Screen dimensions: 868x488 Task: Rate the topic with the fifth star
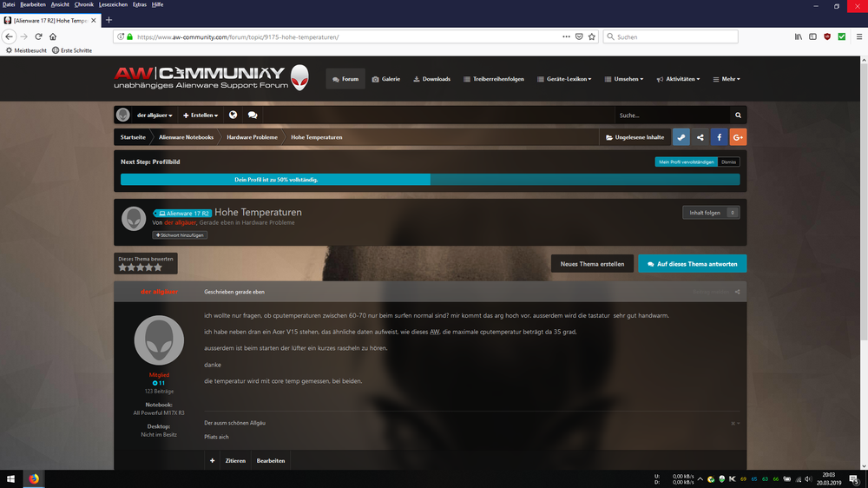click(x=158, y=267)
